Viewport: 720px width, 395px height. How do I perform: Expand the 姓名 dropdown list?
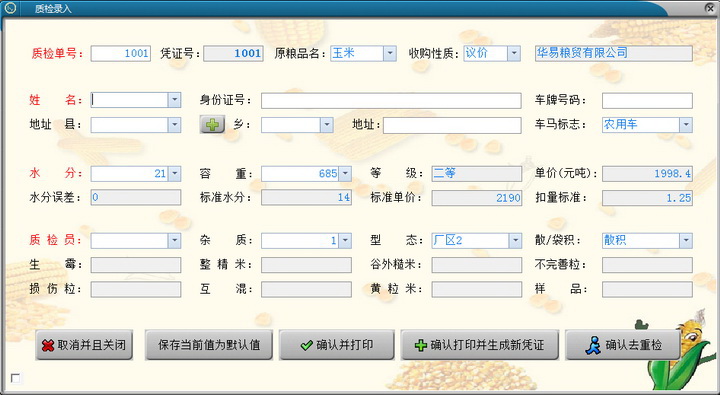[174, 100]
